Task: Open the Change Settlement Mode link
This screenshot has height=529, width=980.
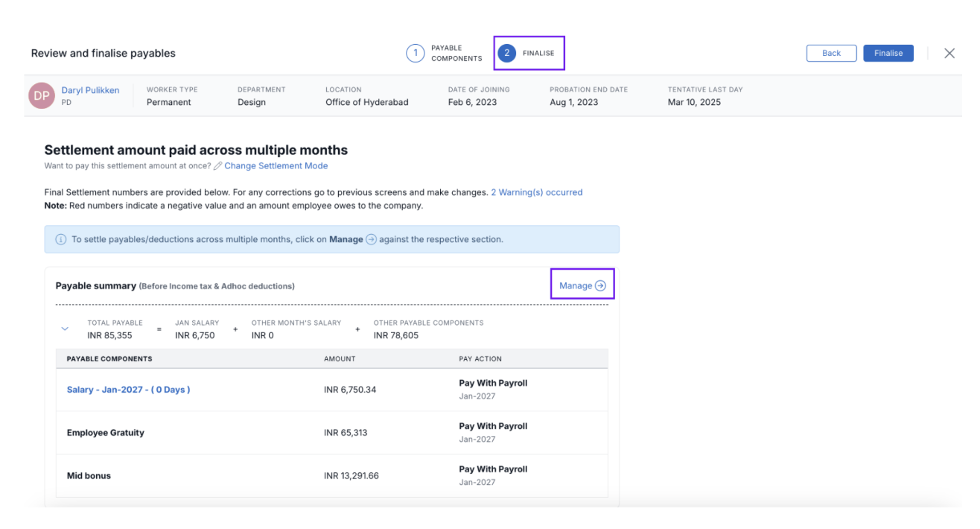Action: [276, 166]
